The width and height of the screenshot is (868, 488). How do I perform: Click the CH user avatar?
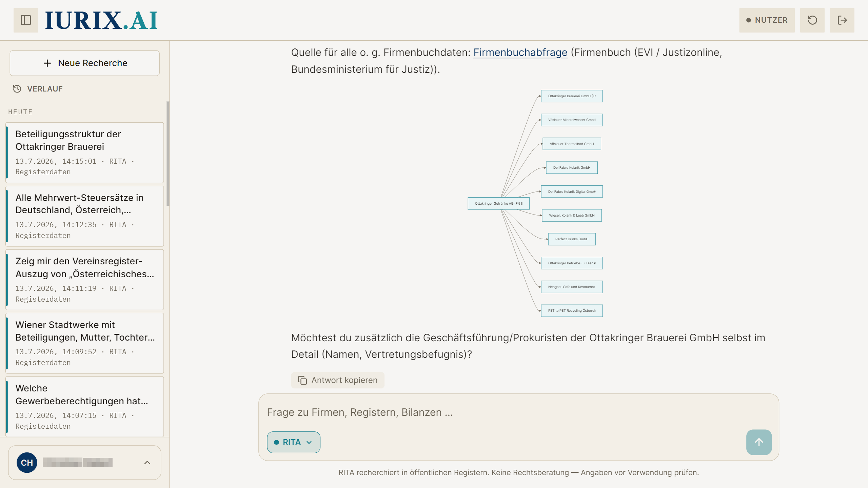coord(27,463)
